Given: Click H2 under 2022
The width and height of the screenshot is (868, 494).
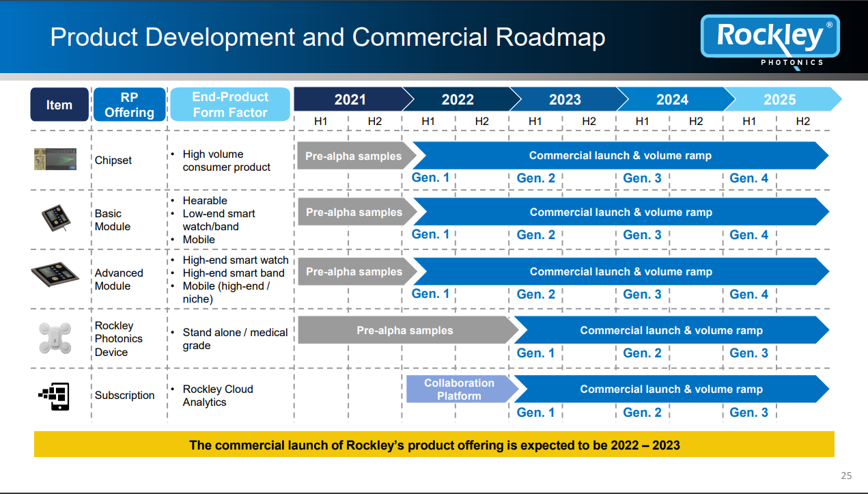Looking at the screenshot, I should 482,122.
